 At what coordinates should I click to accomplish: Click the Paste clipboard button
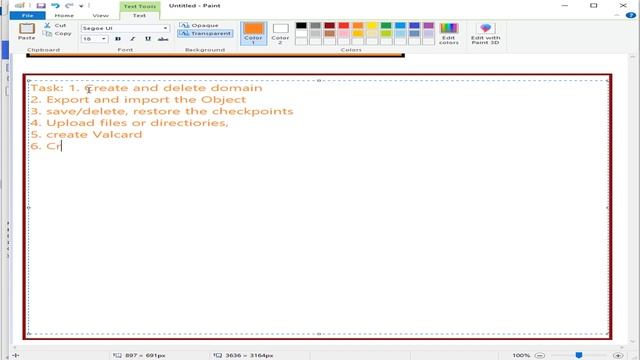27,31
